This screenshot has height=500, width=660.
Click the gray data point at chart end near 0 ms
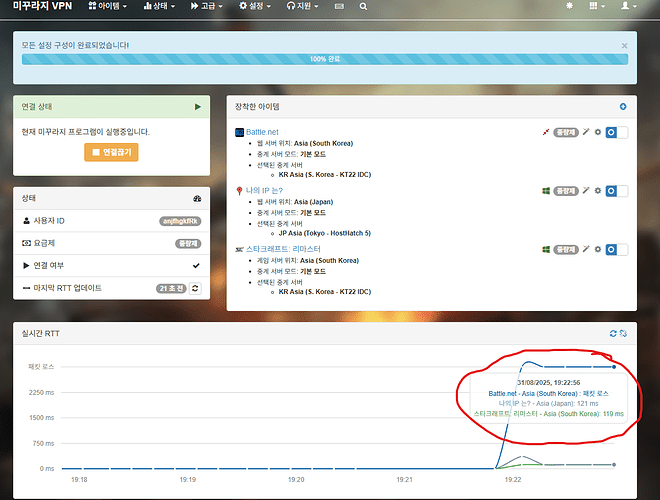point(614,465)
